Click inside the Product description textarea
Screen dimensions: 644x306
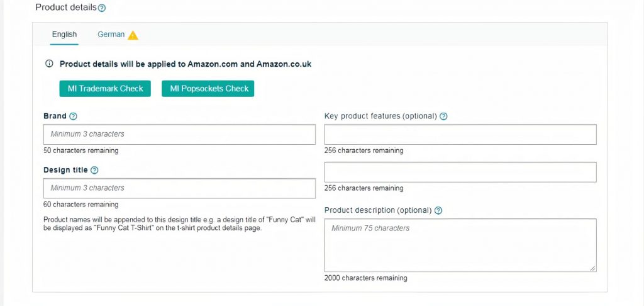pos(460,245)
